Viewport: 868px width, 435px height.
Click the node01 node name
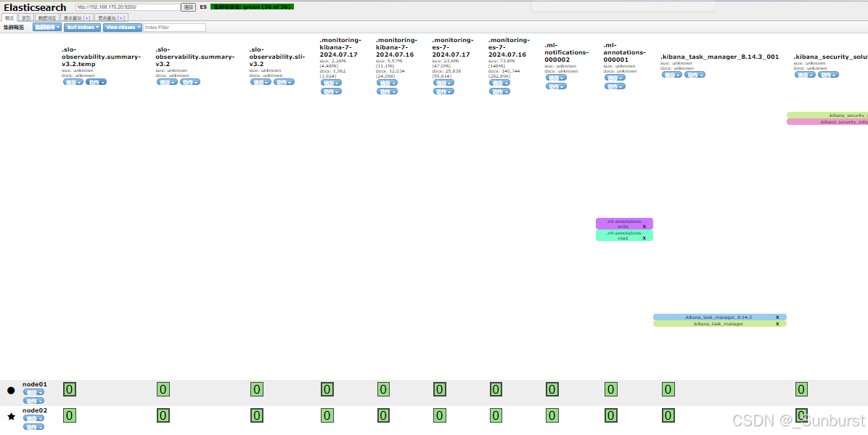click(35, 384)
